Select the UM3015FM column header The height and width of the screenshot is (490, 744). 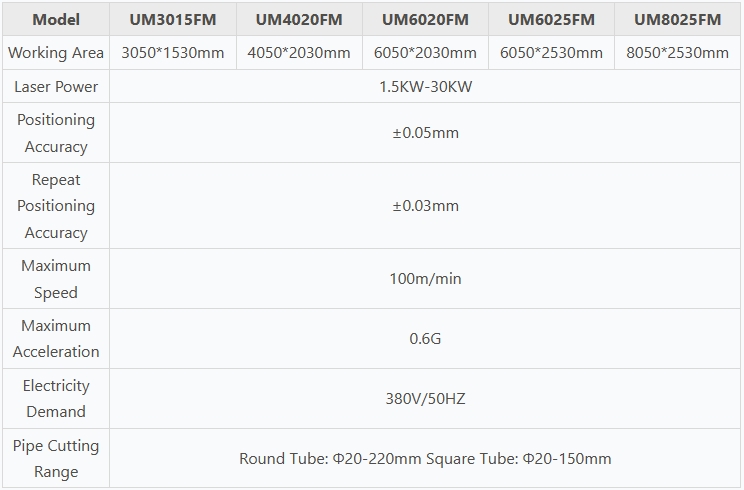click(173, 19)
